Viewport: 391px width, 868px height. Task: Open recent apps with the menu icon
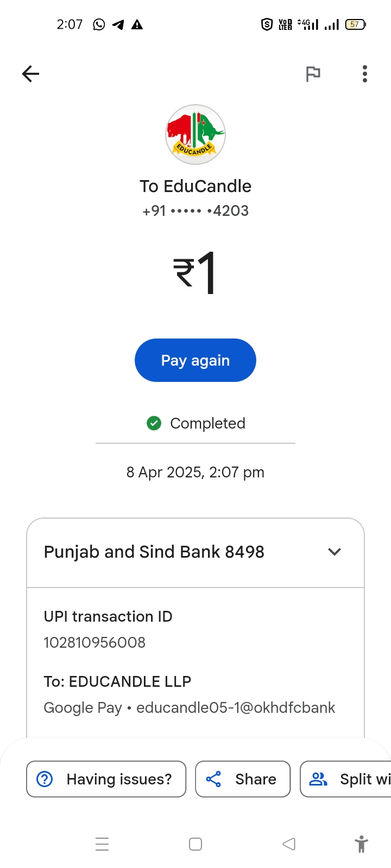pos(102,844)
